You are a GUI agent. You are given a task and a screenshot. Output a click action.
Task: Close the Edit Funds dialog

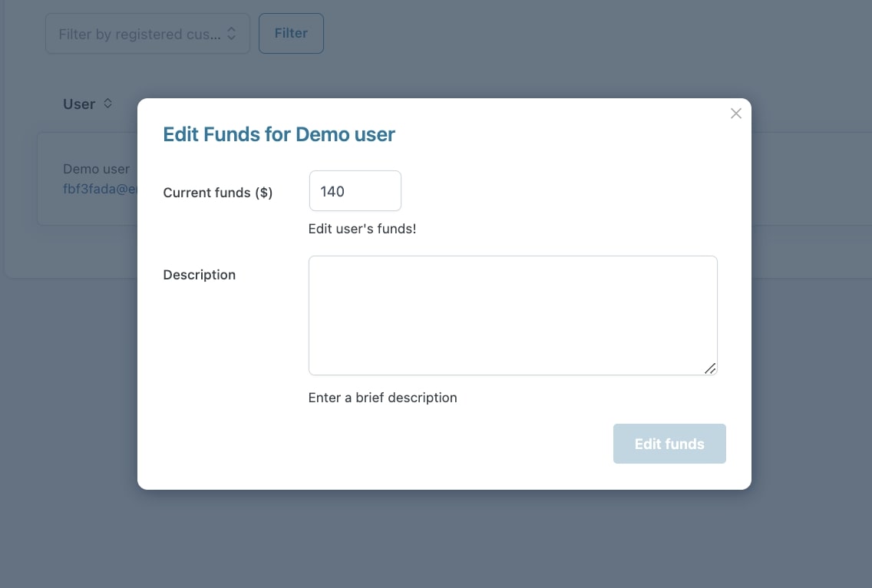(x=735, y=114)
